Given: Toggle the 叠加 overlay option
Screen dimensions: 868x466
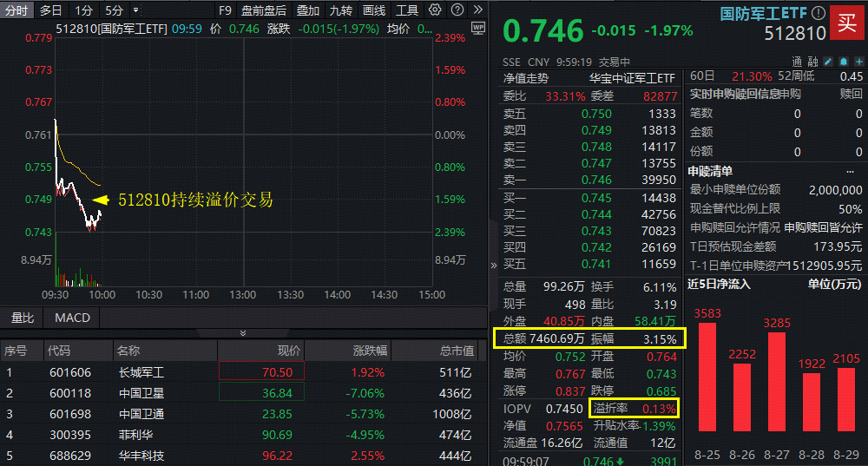Looking at the screenshot, I should 307,10.
